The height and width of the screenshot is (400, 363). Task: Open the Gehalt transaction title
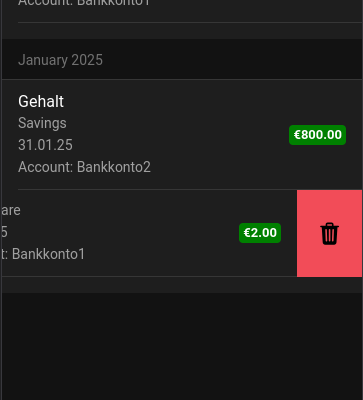click(41, 101)
